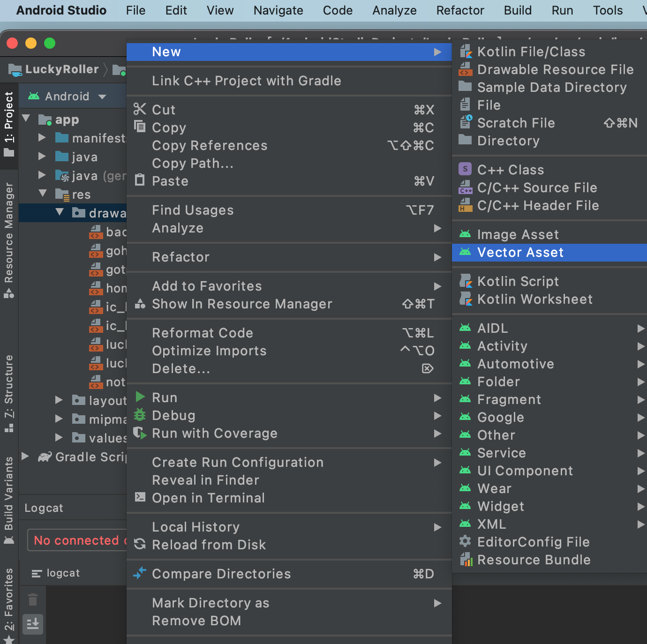Click the EditorConfig File gear icon
647x644 pixels.
465,541
